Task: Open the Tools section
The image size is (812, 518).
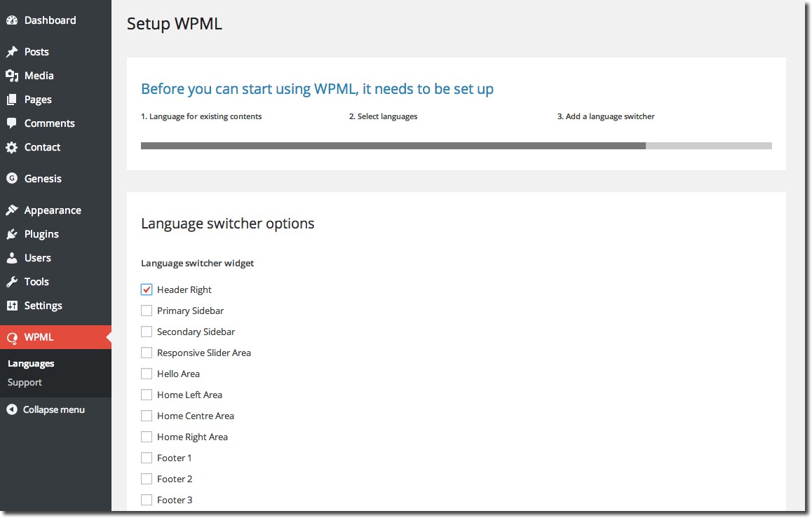Action: pos(38,281)
